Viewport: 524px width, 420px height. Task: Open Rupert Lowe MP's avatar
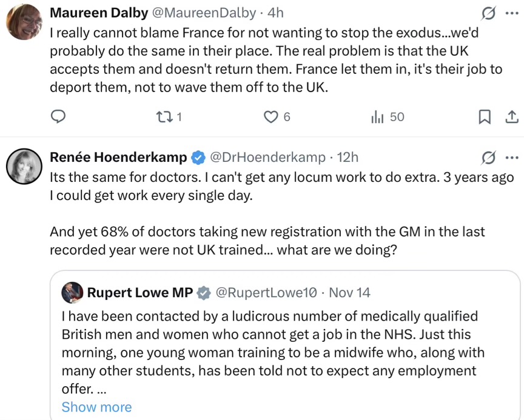tap(72, 292)
